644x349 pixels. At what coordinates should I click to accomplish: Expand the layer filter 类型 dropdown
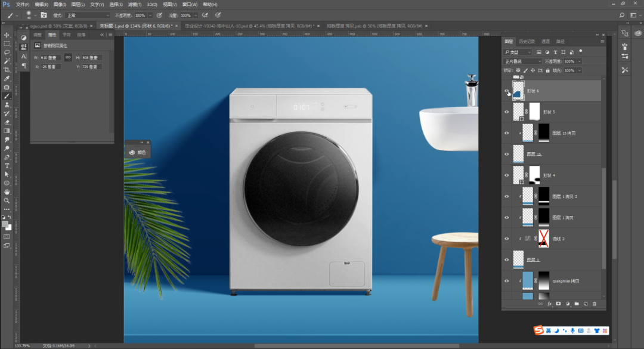pos(518,52)
